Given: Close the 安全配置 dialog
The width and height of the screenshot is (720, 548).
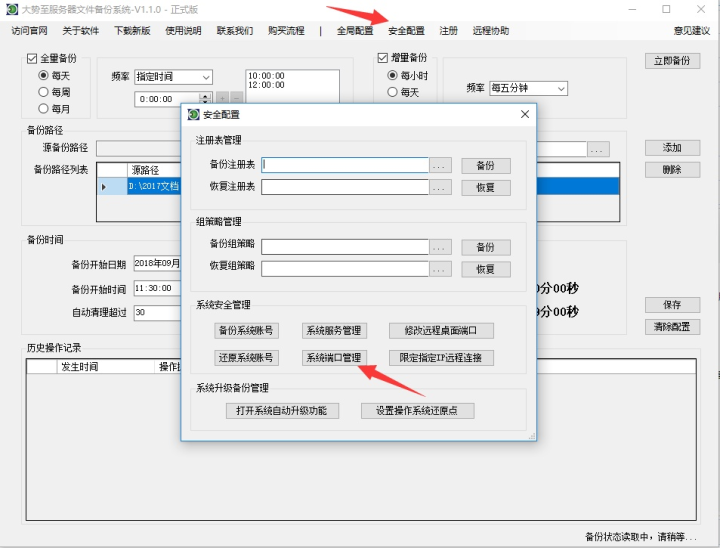Looking at the screenshot, I should click(524, 115).
